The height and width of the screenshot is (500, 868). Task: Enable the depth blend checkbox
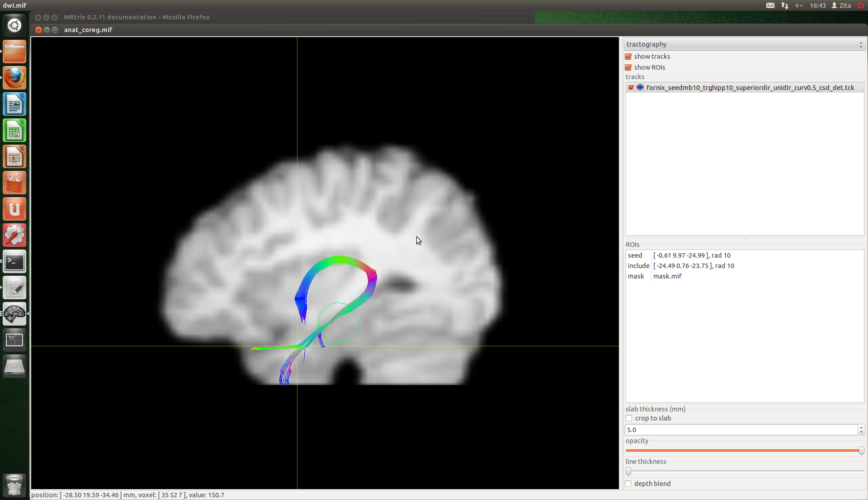click(628, 484)
